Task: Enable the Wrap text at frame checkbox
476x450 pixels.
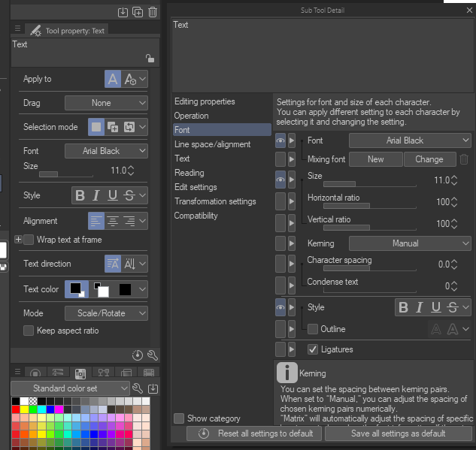Action: click(29, 240)
